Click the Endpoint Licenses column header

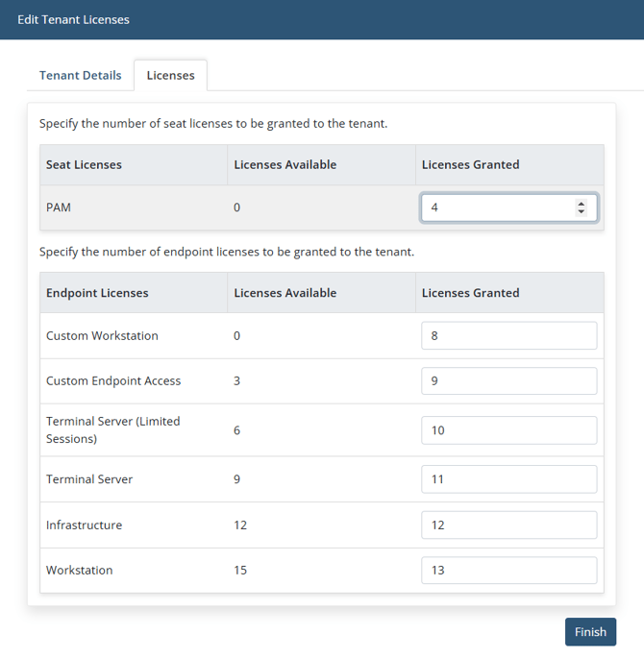coord(96,293)
